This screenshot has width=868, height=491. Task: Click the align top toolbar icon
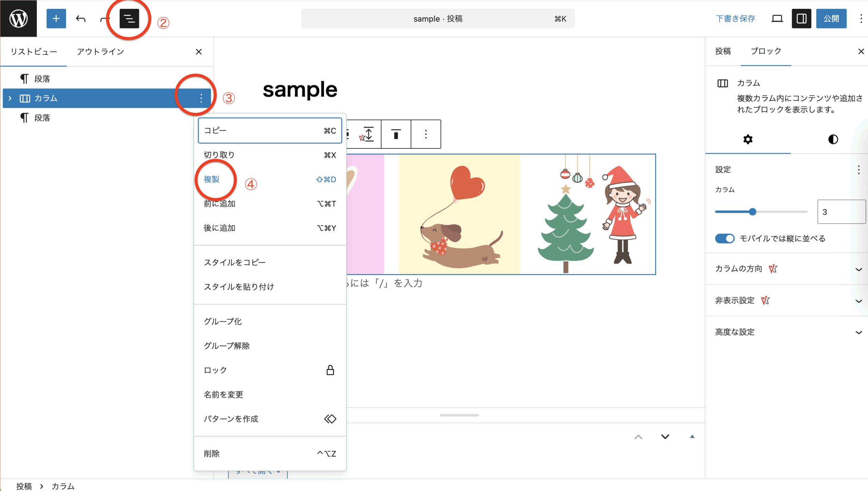click(396, 134)
